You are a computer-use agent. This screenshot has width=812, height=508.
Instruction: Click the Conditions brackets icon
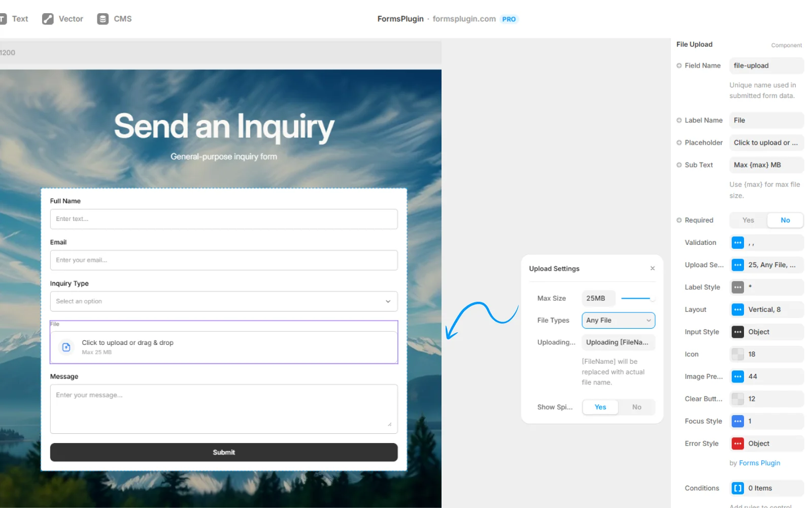coord(737,489)
